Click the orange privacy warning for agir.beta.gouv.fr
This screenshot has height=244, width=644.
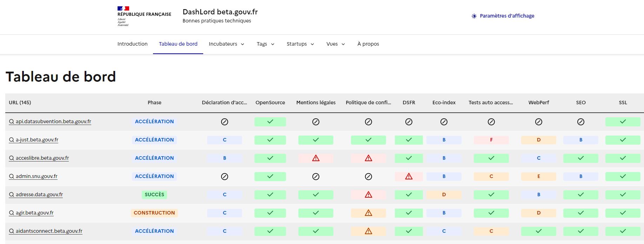coord(369,213)
